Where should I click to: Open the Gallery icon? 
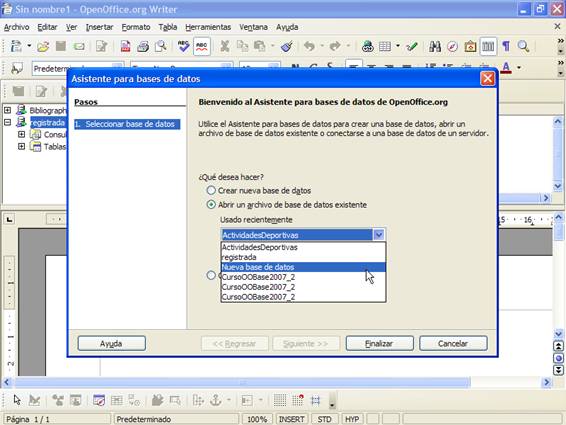click(470, 47)
